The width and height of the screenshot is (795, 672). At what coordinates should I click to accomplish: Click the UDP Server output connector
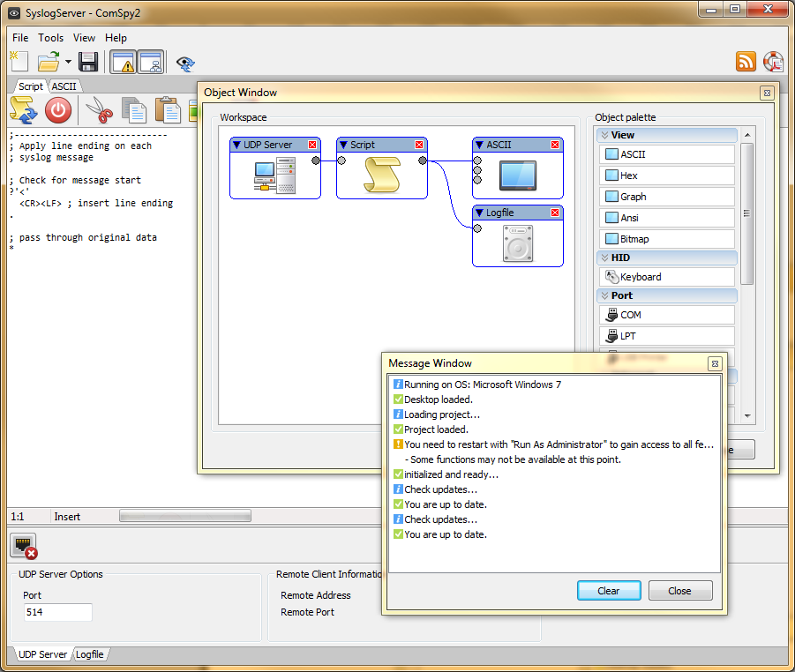point(316,161)
